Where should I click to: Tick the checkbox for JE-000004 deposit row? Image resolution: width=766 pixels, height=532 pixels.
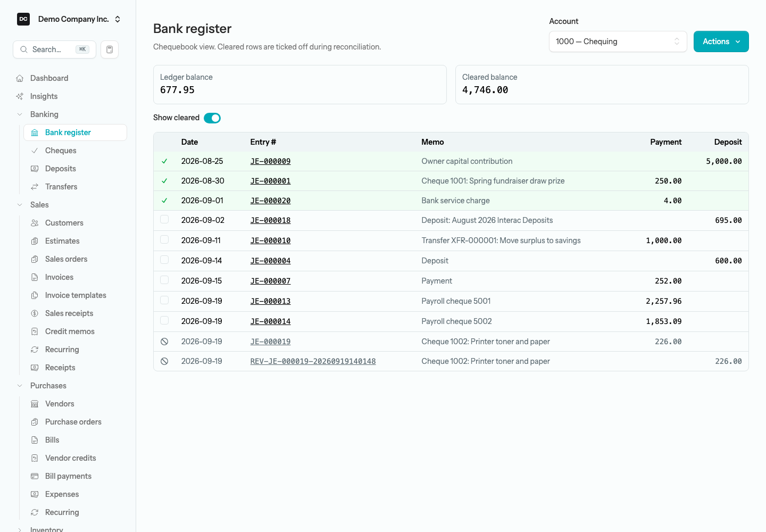tap(164, 260)
